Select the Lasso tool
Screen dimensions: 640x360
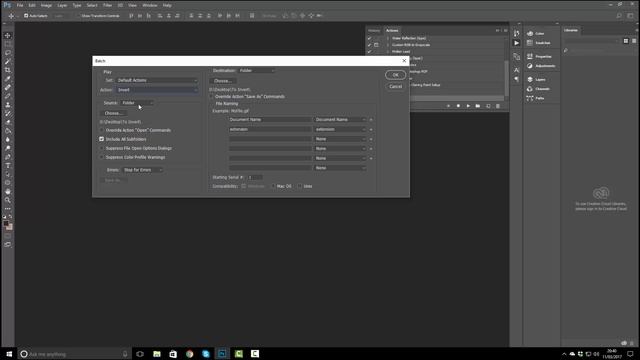coord(8,53)
